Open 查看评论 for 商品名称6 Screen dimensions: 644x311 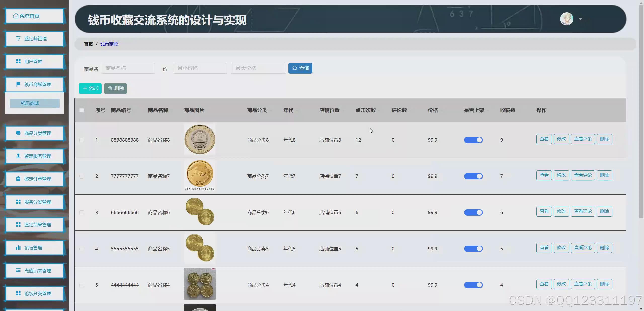click(583, 211)
